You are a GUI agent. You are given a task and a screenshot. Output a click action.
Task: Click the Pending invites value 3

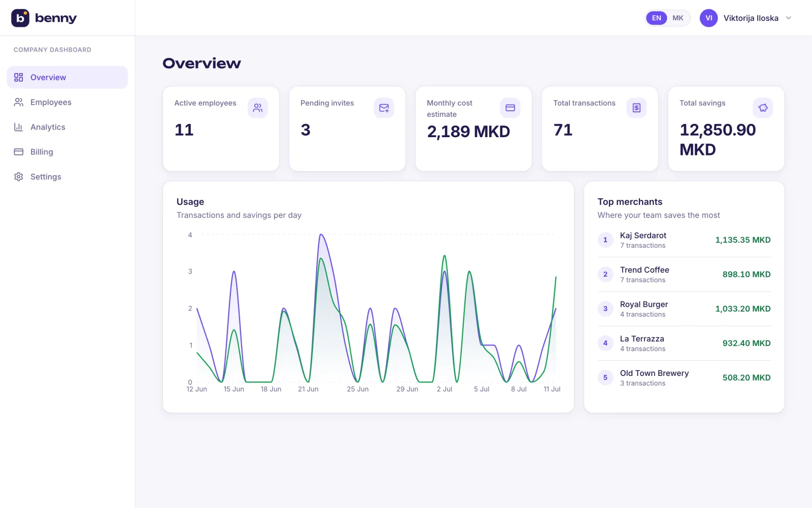pyautogui.click(x=306, y=130)
